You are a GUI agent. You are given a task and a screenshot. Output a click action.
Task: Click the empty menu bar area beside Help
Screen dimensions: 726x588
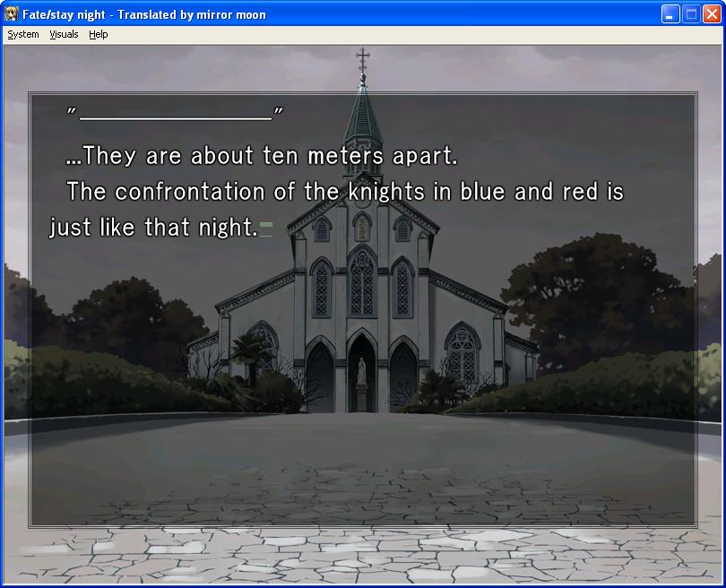[403, 34]
